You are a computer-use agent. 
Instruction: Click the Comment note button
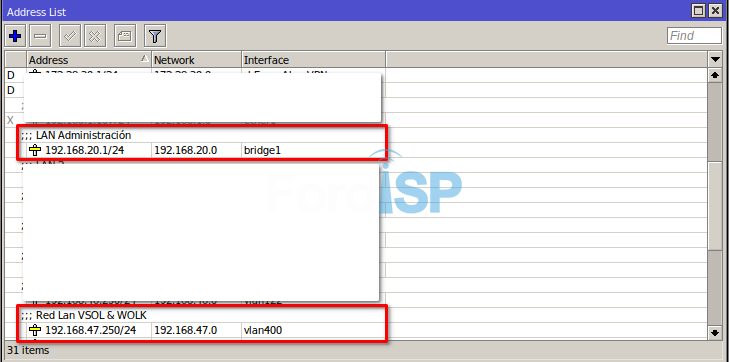point(125,36)
